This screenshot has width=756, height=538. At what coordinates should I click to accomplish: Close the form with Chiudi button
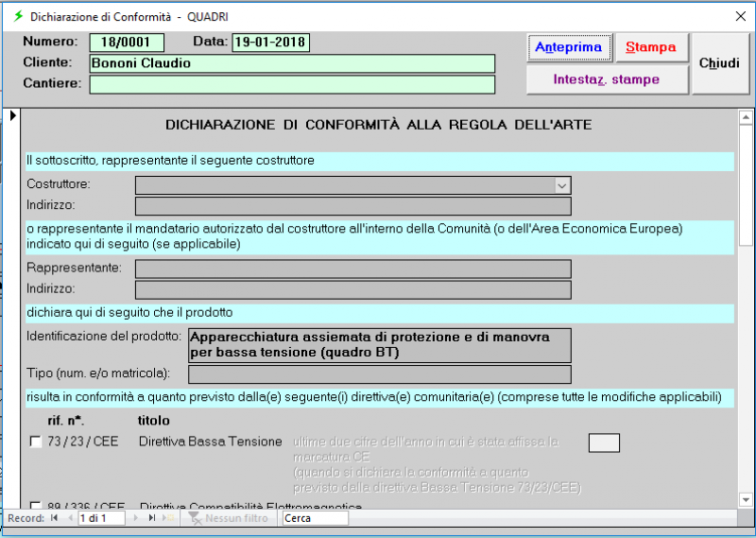[x=720, y=63]
